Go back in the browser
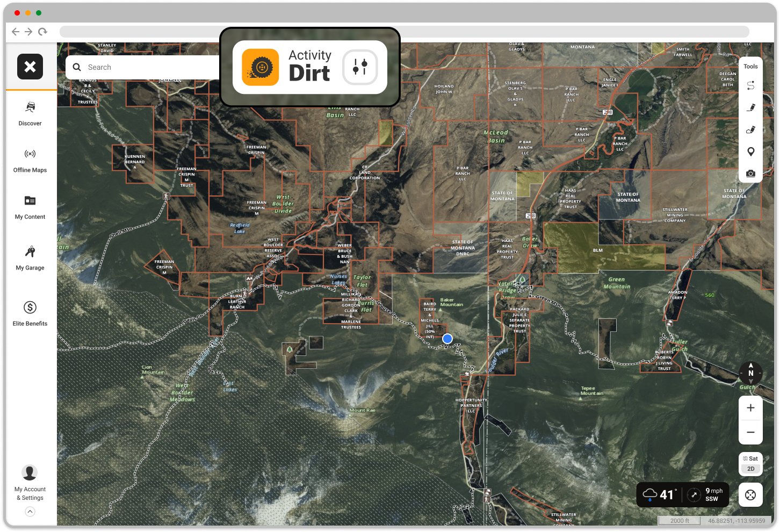Screen dimensions: 780x532 (16, 32)
